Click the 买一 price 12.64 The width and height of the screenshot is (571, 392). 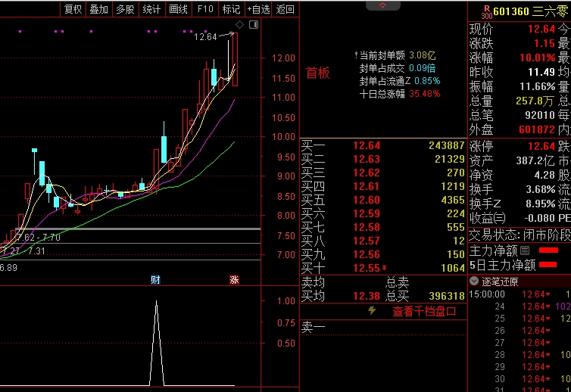click(x=367, y=145)
